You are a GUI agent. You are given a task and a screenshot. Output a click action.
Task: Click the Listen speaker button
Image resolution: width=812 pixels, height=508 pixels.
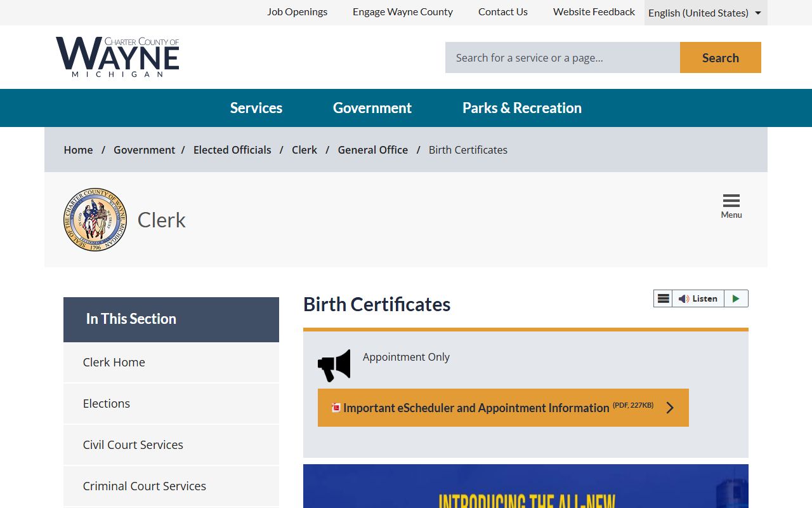pos(698,298)
